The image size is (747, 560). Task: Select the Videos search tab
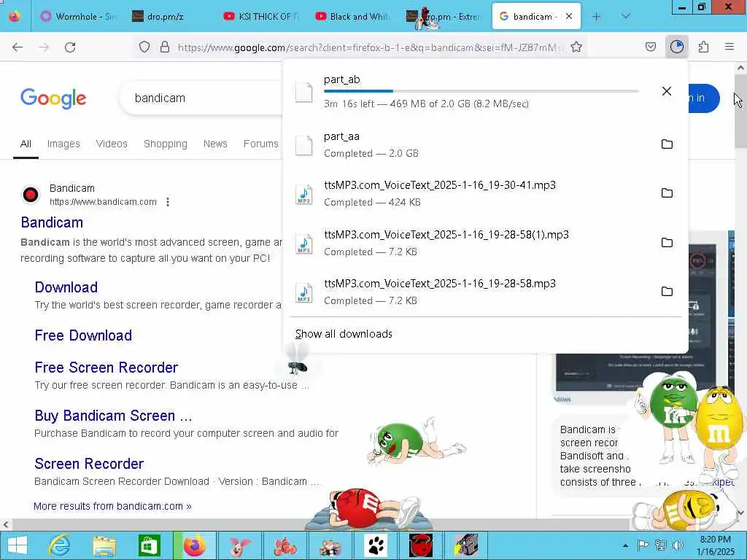tap(112, 144)
